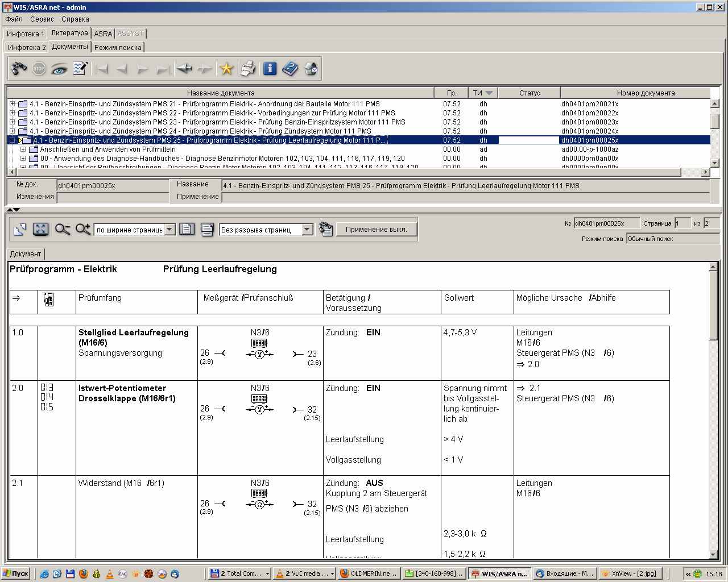Click the notes editor icon with pencil
Screen dimensions: 728x582
pos(80,69)
